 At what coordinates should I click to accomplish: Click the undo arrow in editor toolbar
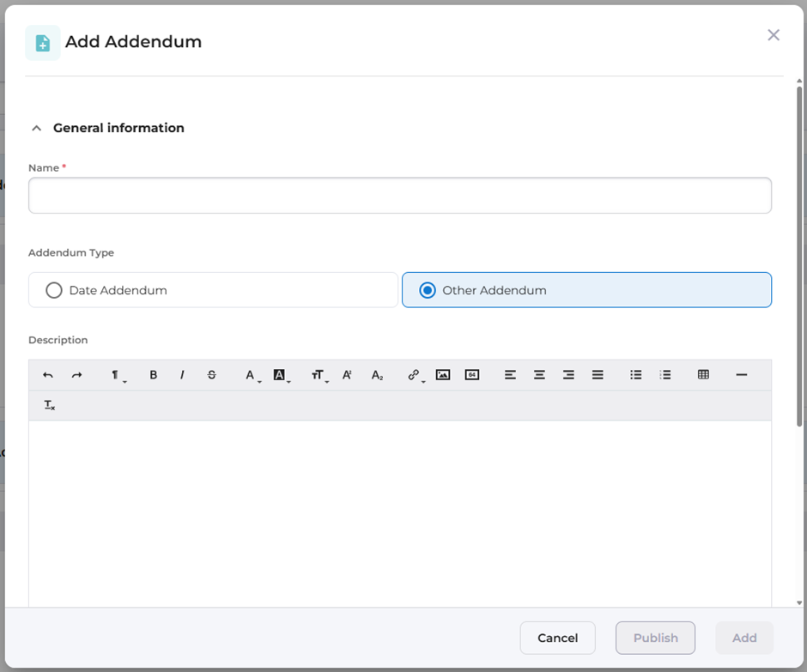click(x=48, y=375)
